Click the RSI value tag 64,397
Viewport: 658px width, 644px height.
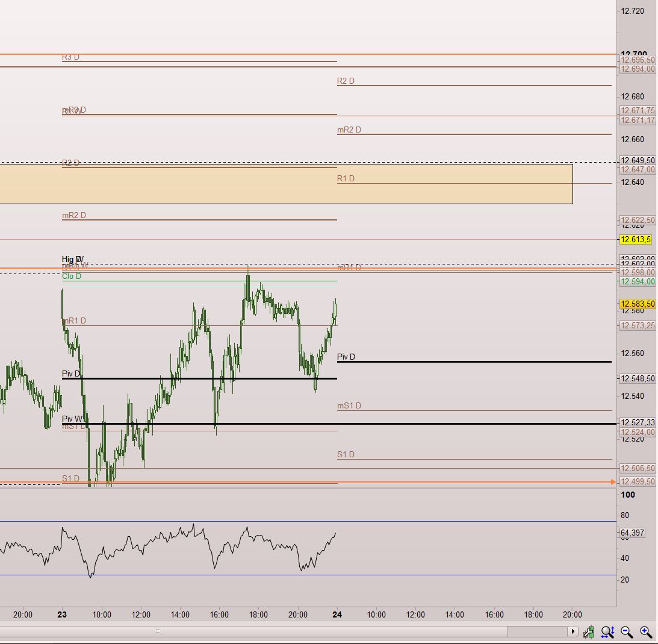coord(632,533)
